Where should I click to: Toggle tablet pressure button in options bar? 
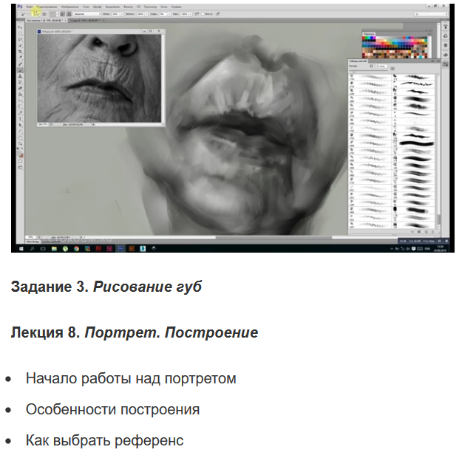[x=218, y=14]
